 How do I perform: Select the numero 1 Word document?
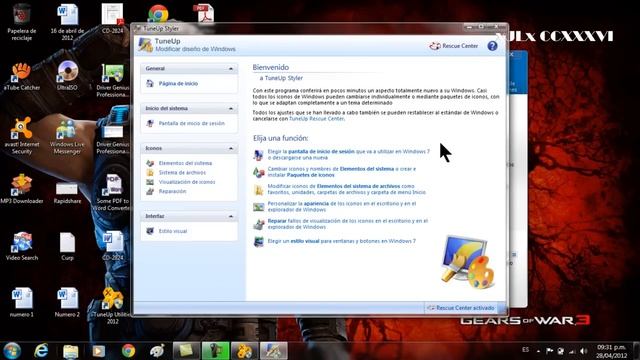22,303
